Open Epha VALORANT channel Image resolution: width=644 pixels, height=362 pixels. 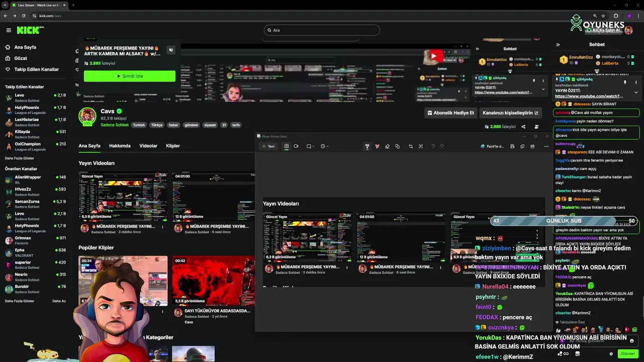click(x=35, y=252)
